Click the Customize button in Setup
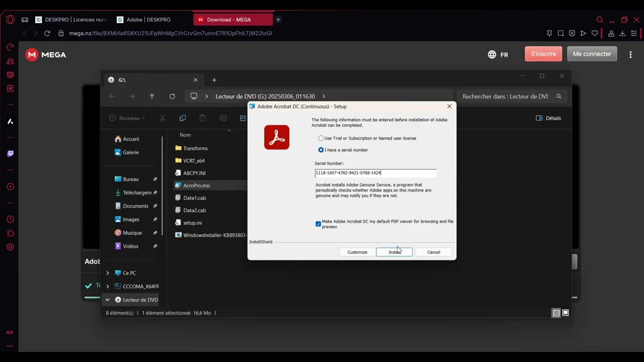 pos(357,252)
